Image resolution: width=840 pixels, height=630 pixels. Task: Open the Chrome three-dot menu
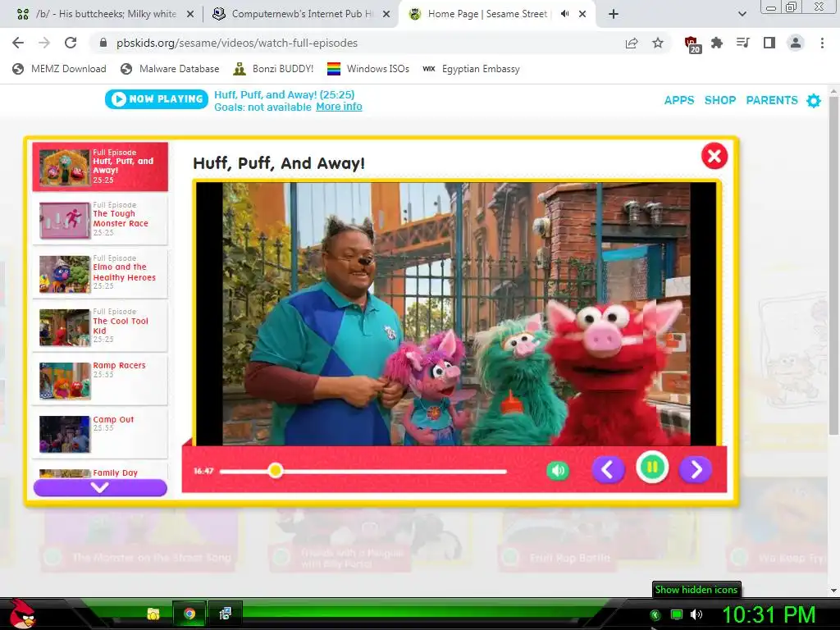coord(822,43)
